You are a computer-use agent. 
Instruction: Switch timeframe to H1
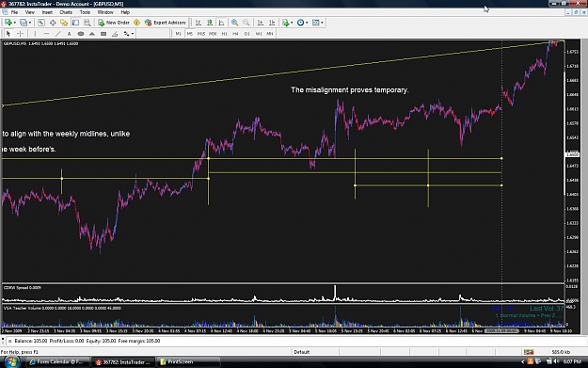click(224, 34)
